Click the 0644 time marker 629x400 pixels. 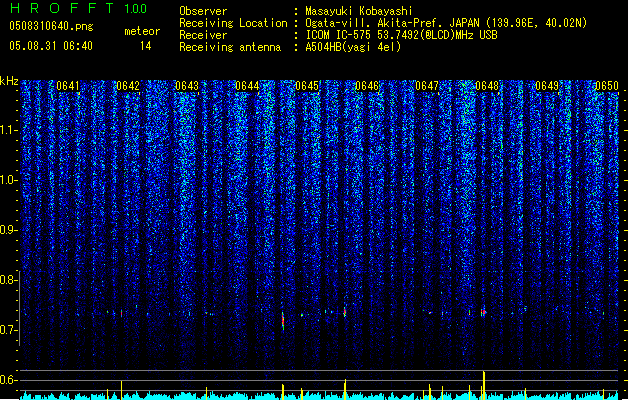[247, 86]
